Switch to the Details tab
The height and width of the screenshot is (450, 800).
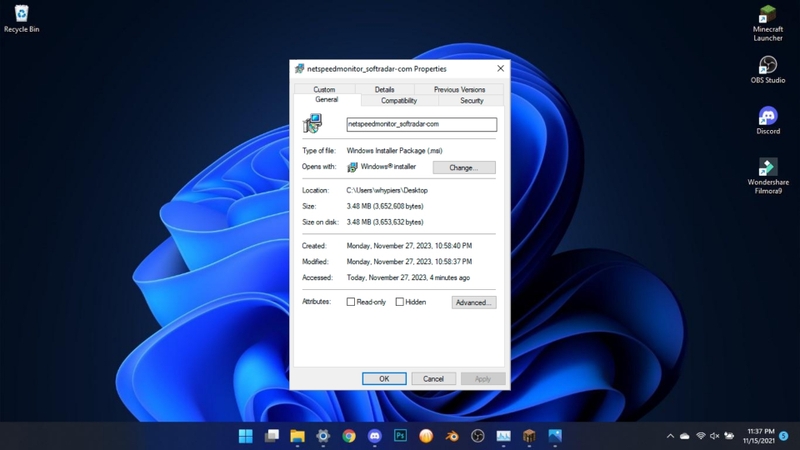pos(385,89)
